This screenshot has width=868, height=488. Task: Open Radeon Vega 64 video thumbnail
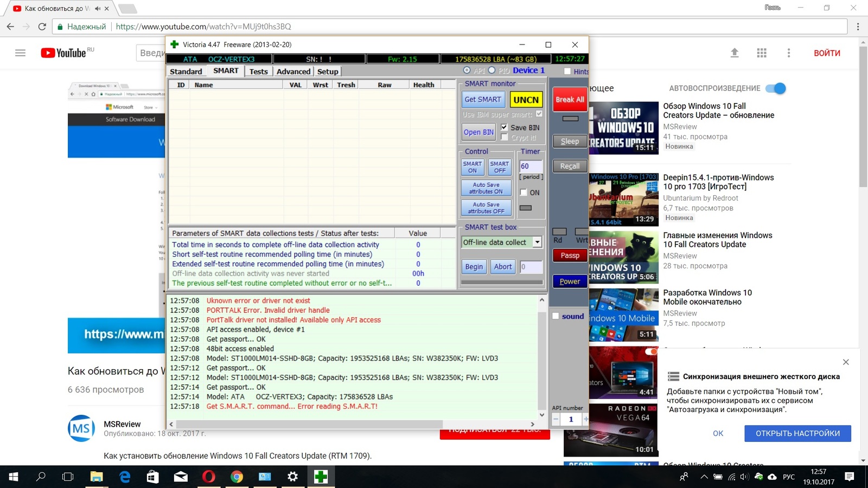610,429
